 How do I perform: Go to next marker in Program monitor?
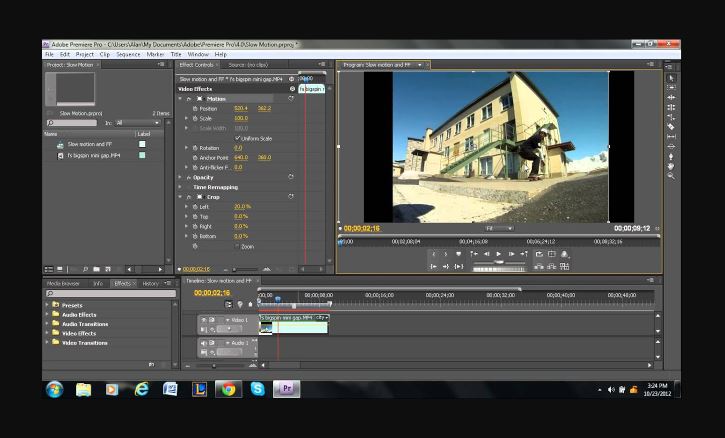[524, 254]
